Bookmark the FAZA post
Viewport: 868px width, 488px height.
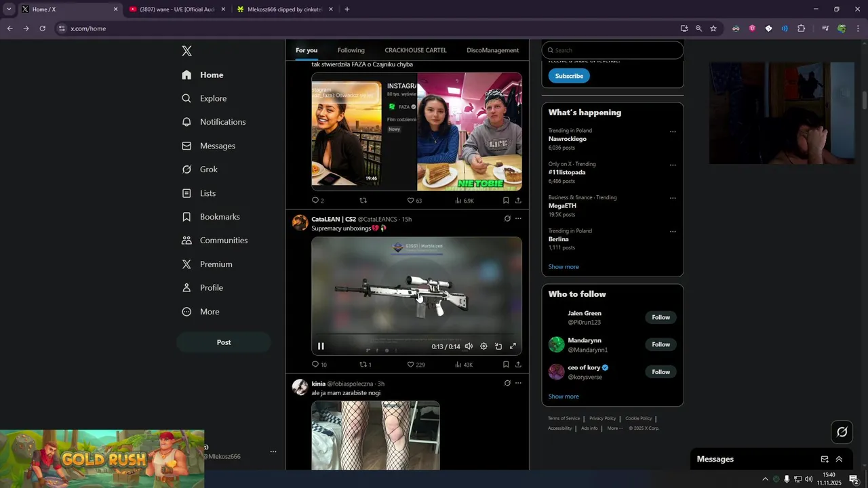click(506, 201)
